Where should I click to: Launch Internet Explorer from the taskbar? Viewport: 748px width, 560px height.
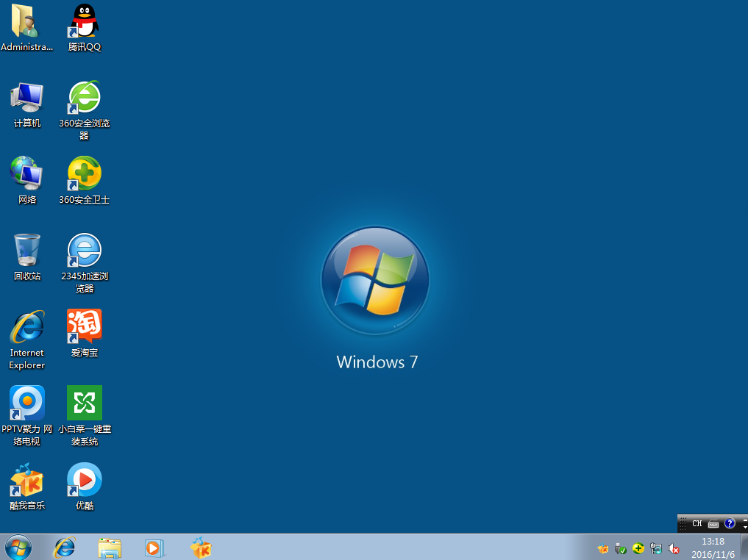tap(65, 548)
